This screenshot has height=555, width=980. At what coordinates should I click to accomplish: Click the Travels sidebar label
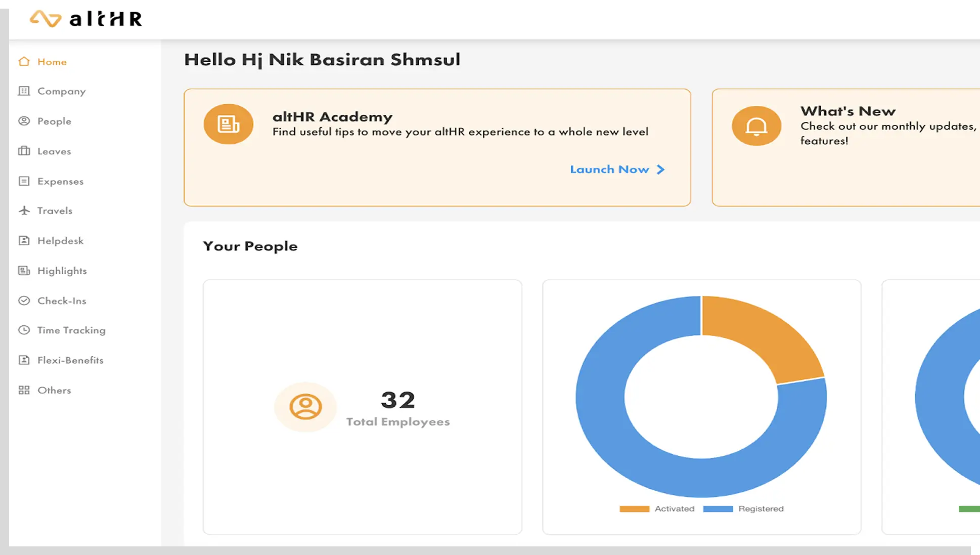55,211
